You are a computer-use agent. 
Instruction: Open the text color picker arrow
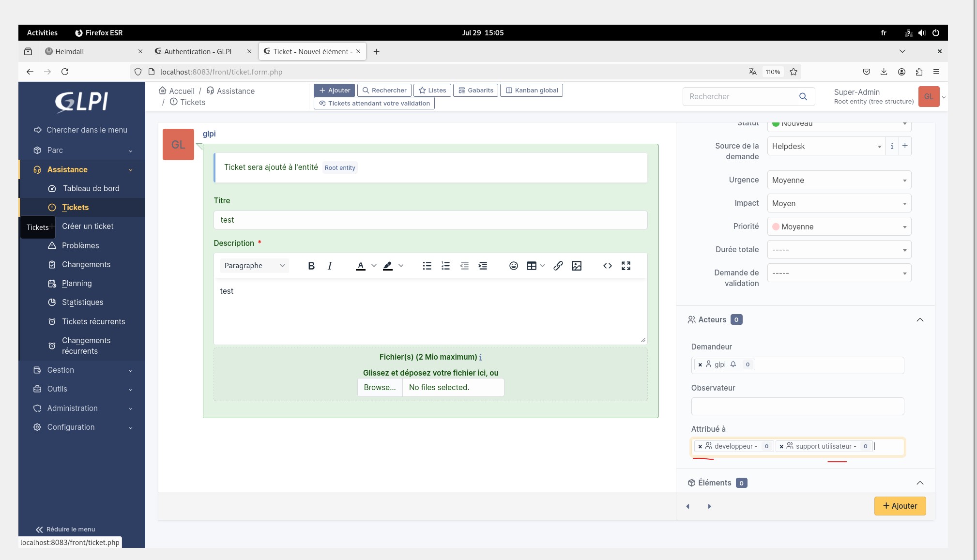point(374,266)
